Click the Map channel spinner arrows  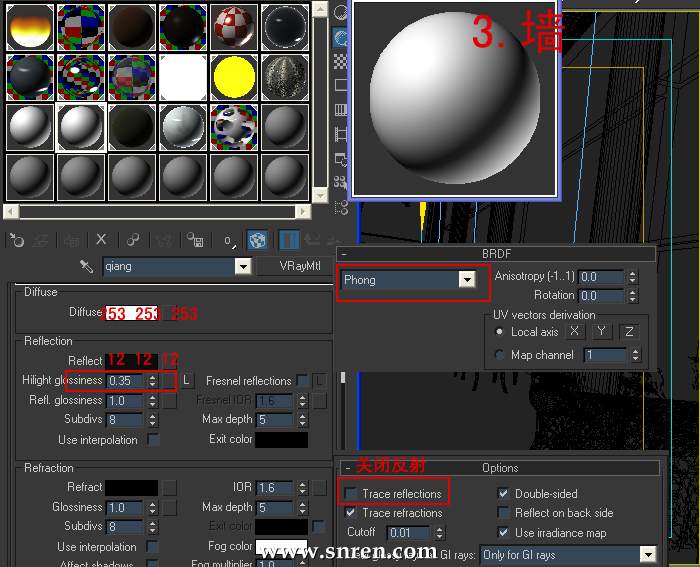click(635, 355)
